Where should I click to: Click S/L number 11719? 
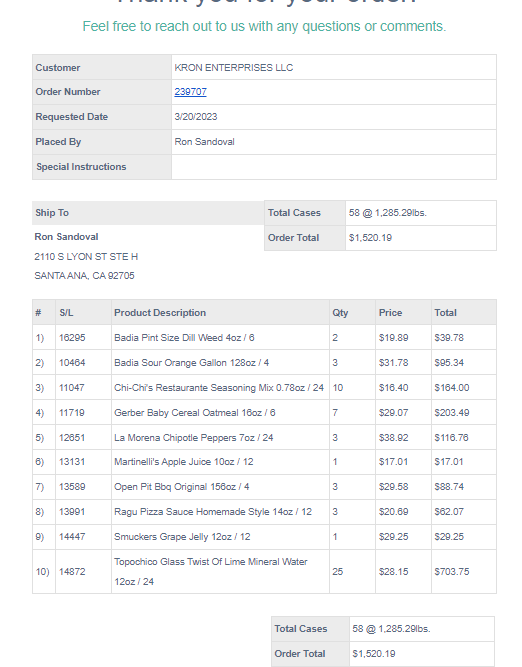pyautogui.click(x=72, y=413)
